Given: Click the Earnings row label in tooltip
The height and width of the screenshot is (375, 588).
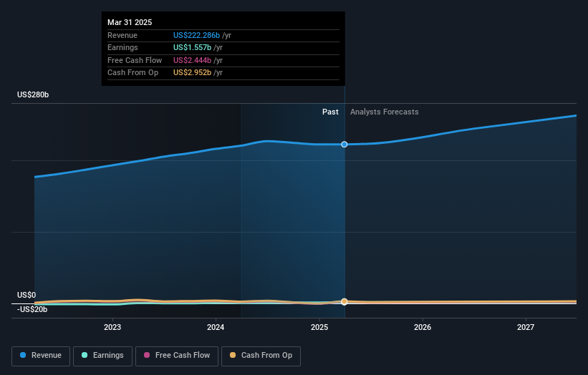Looking at the screenshot, I should pyautogui.click(x=122, y=47).
